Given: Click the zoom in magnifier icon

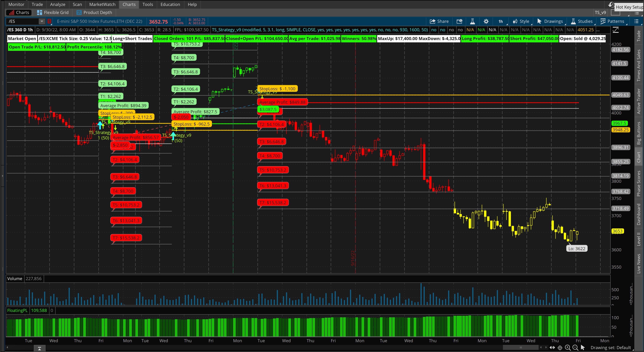Looking at the screenshot, I should pyautogui.click(x=568, y=348).
